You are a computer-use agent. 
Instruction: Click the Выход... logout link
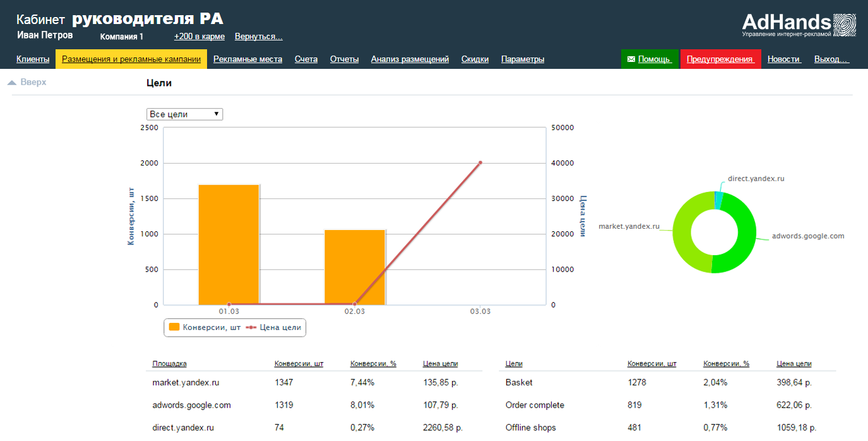tap(831, 59)
